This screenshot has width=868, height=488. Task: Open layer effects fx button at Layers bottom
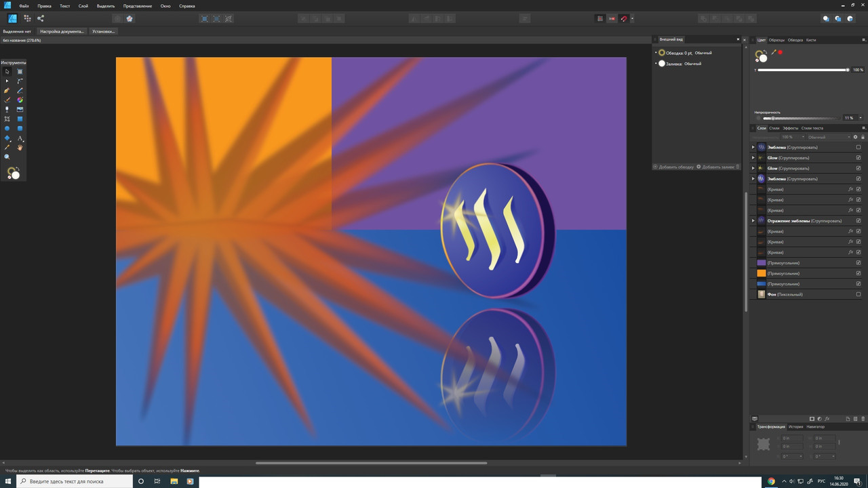827,419
